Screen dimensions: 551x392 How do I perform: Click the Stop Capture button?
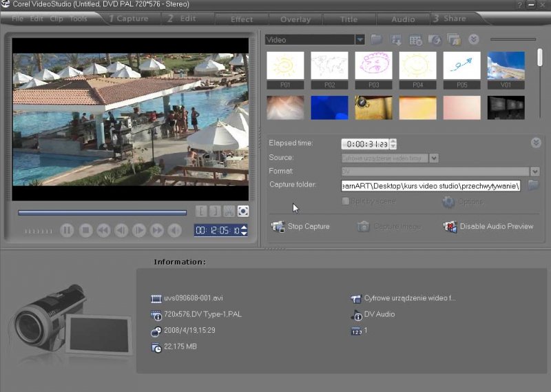[x=300, y=226]
